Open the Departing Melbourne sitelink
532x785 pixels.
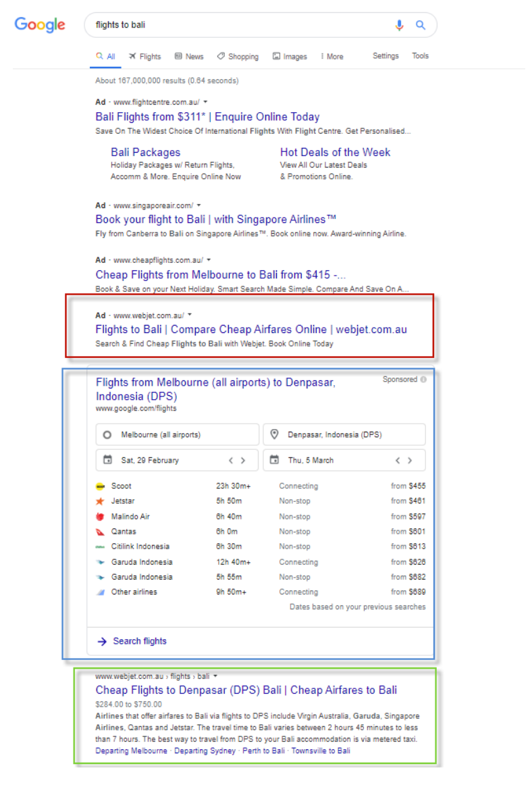coord(131,751)
